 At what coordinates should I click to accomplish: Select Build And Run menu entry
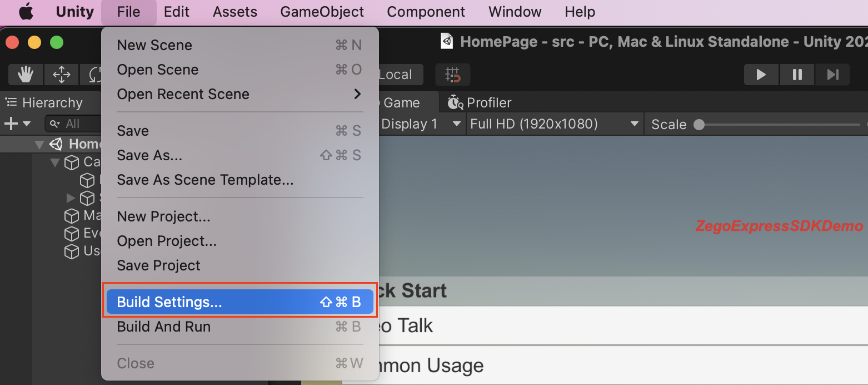pyautogui.click(x=239, y=327)
